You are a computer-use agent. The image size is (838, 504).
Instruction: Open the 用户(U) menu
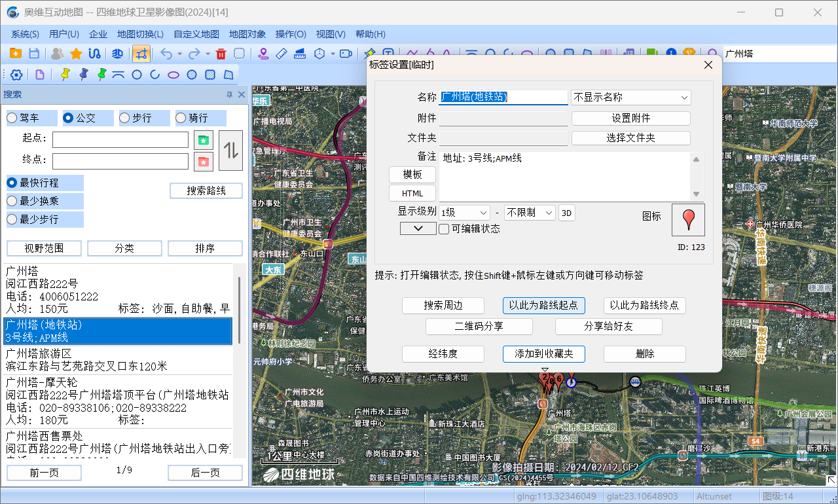click(64, 34)
